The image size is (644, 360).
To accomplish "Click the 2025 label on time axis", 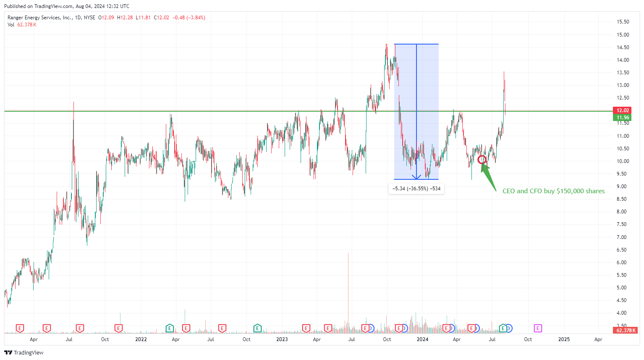I will click(564, 339).
